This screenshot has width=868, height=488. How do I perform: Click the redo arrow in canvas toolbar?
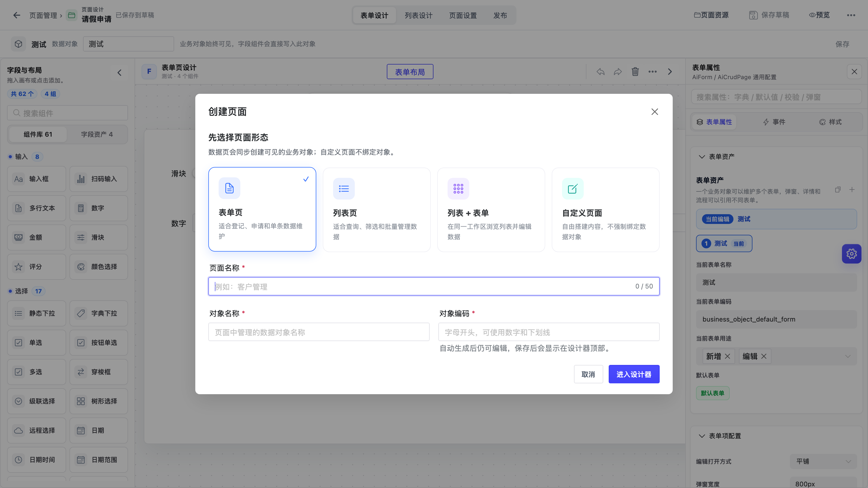618,72
